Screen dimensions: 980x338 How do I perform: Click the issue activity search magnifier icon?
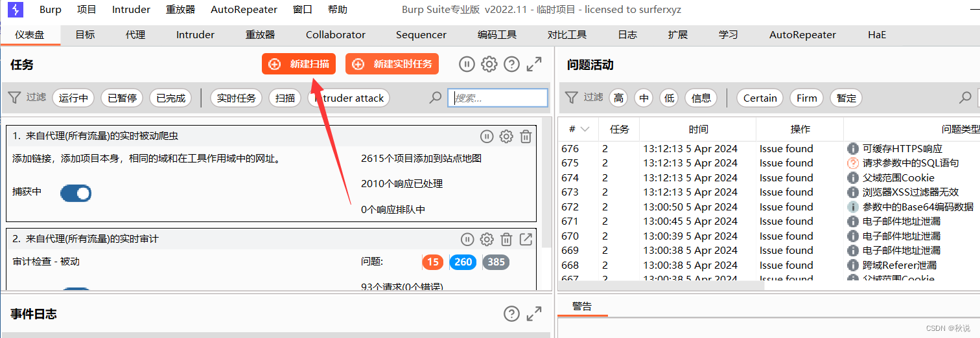coord(965,98)
